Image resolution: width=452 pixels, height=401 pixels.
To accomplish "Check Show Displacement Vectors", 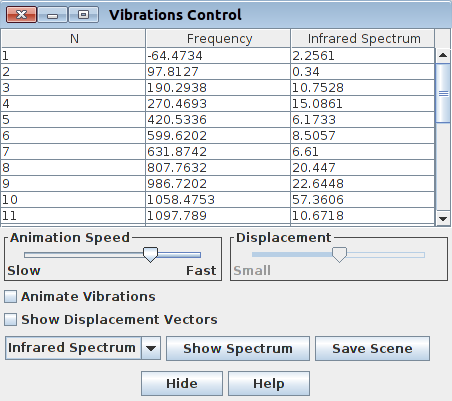I will (x=11, y=319).
